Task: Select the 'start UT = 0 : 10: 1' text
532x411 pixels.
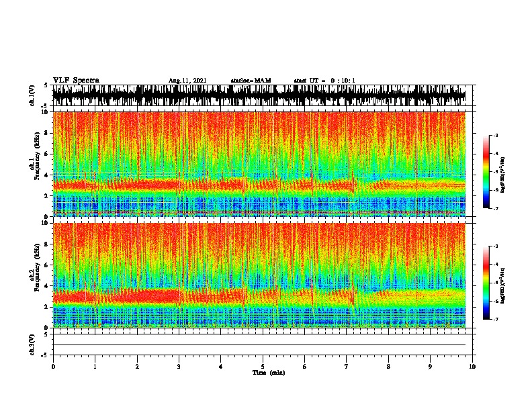Action: pos(324,81)
